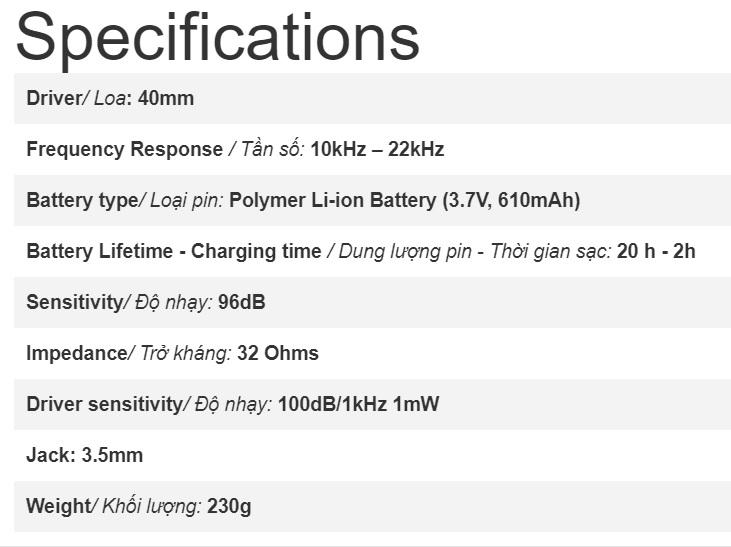Click the Driver sensitivity label
731x547 pixels.
[x=104, y=404]
